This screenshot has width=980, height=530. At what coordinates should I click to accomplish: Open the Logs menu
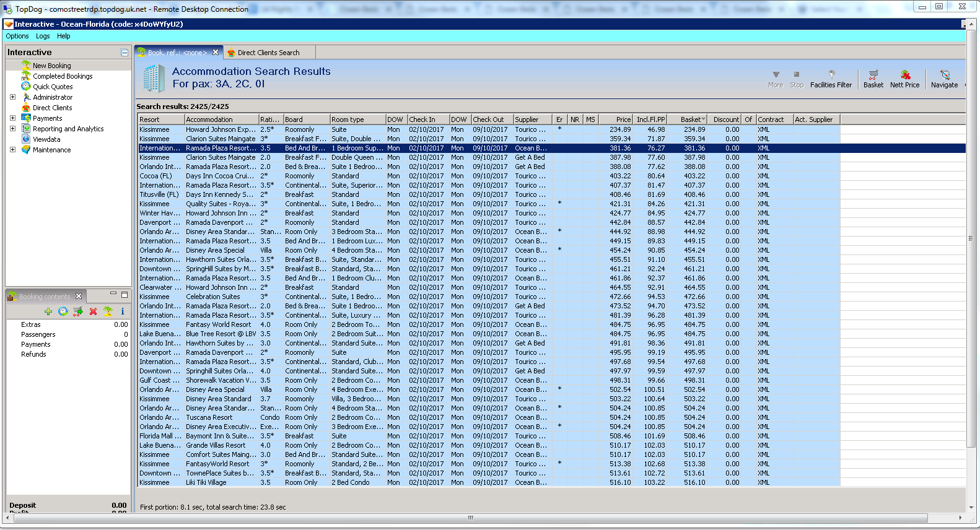[x=43, y=36]
